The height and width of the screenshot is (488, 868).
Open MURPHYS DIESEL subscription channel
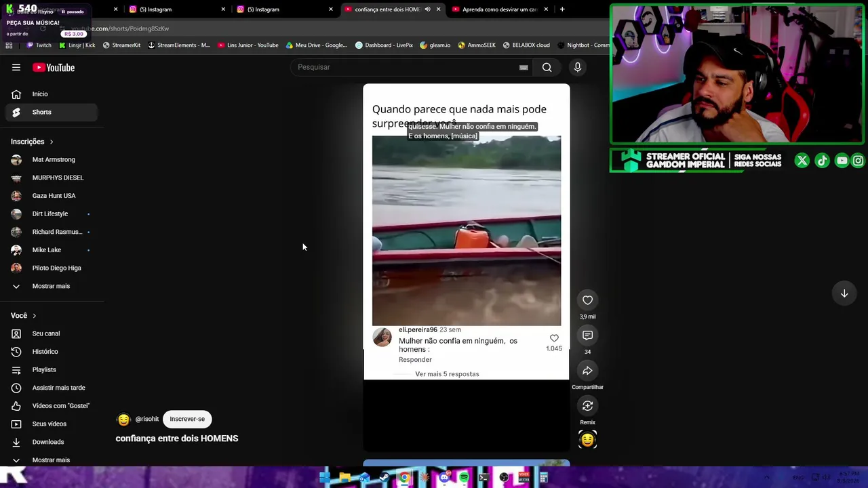click(51, 178)
